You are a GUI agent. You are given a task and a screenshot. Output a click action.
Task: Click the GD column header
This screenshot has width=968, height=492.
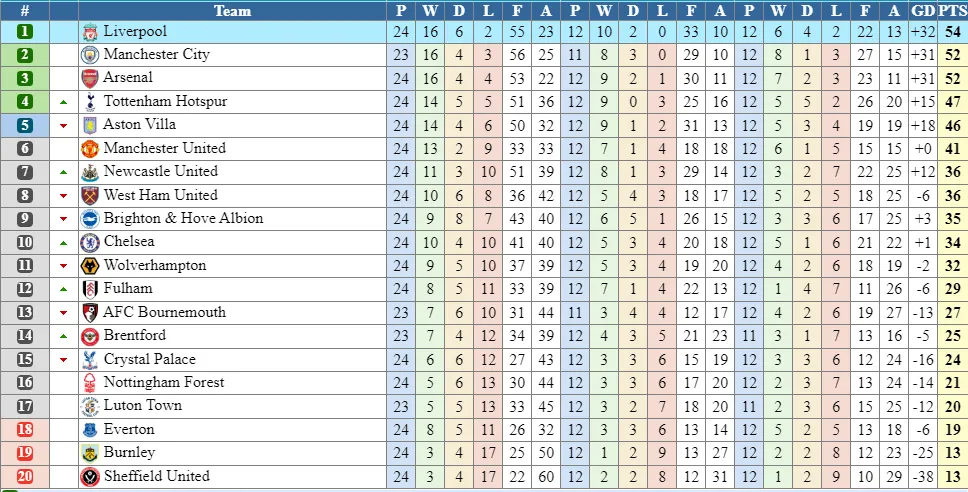(923, 11)
